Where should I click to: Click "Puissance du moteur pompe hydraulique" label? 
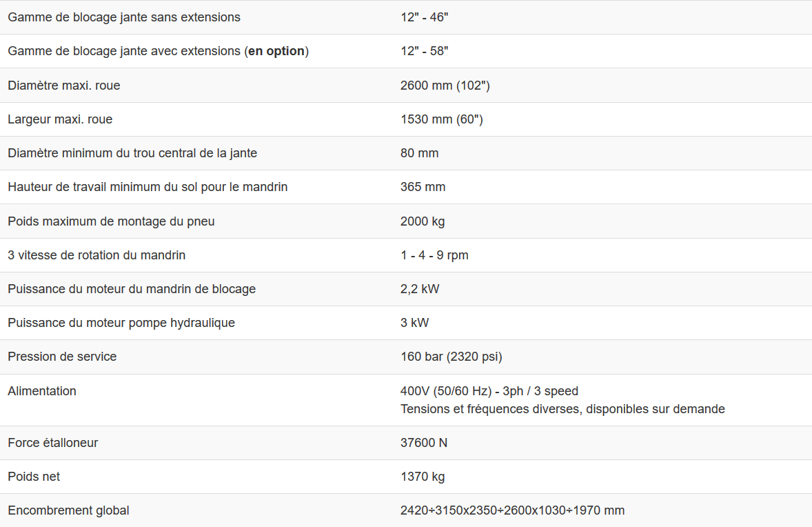point(121,323)
